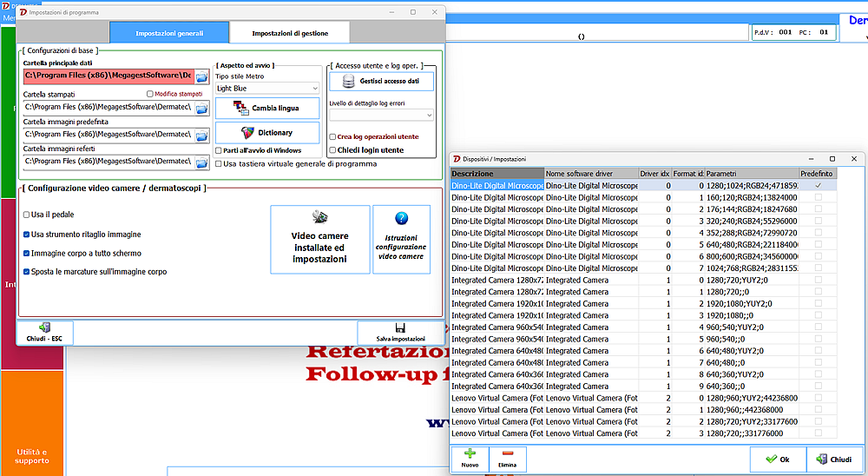The width and height of the screenshot is (868, 476).
Task: Select Lenovo Virtual Camera row 1280;960;YUY2
Action: click(644, 398)
